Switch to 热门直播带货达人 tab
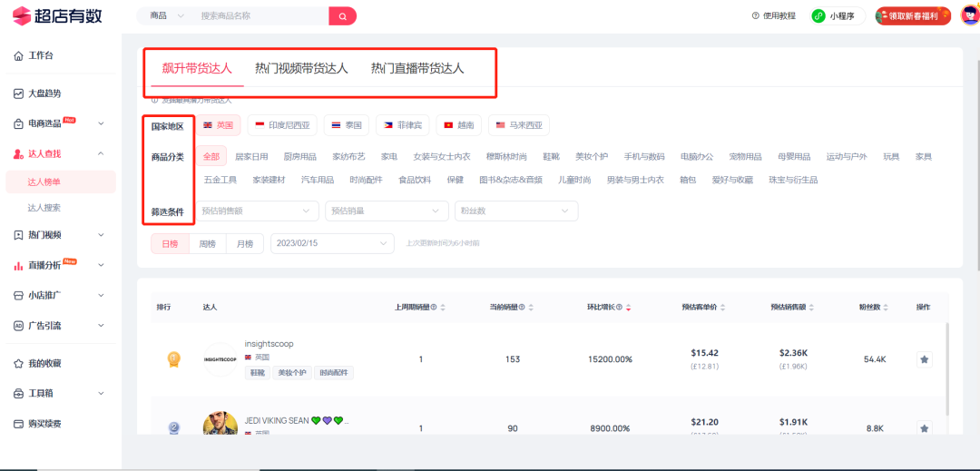Image resolution: width=980 pixels, height=471 pixels. point(417,69)
